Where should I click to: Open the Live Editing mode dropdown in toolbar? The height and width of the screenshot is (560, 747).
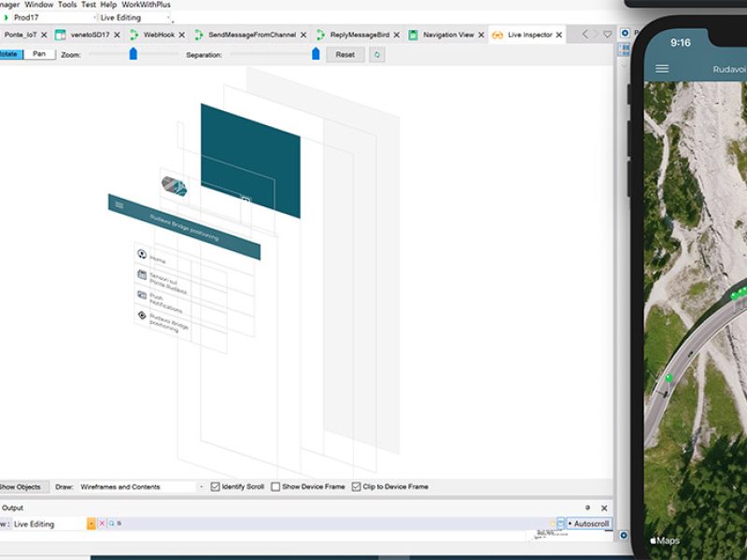134,18
